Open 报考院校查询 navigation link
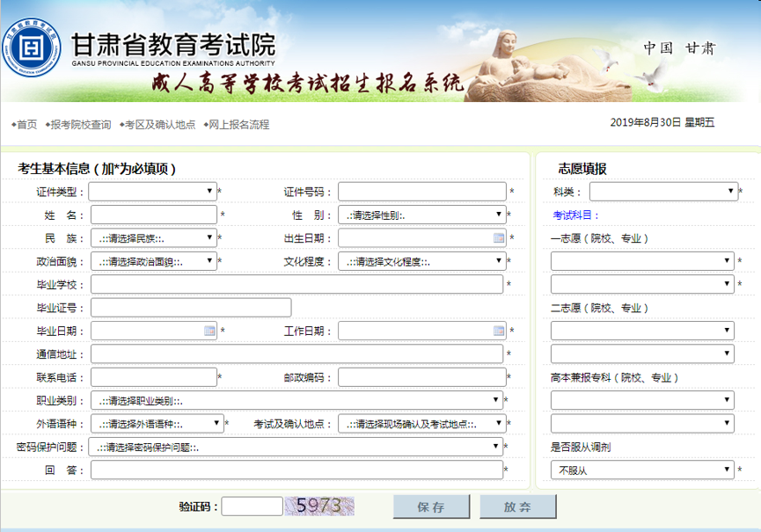The image size is (761, 532). [x=81, y=125]
